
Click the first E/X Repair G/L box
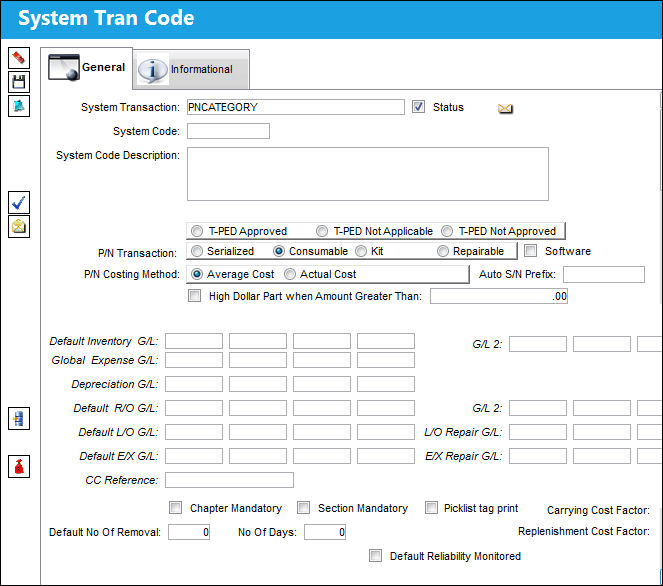click(538, 456)
